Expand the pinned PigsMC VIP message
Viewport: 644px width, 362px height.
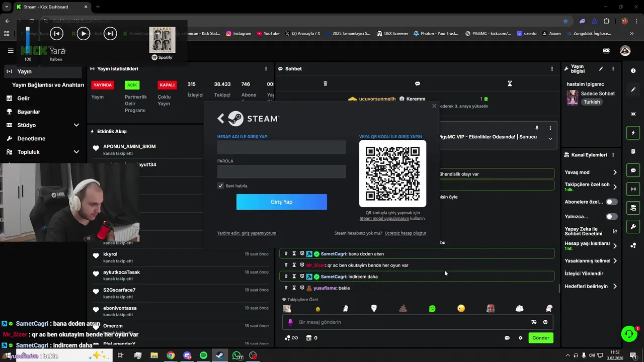click(550, 139)
